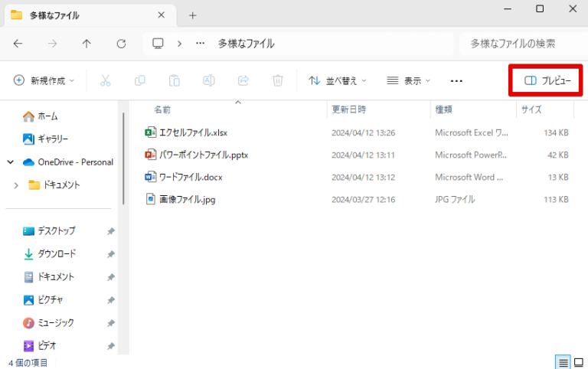Open ダウンロード in the sidebar
The width and height of the screenshot is (588, 369).
pos(57,254)
